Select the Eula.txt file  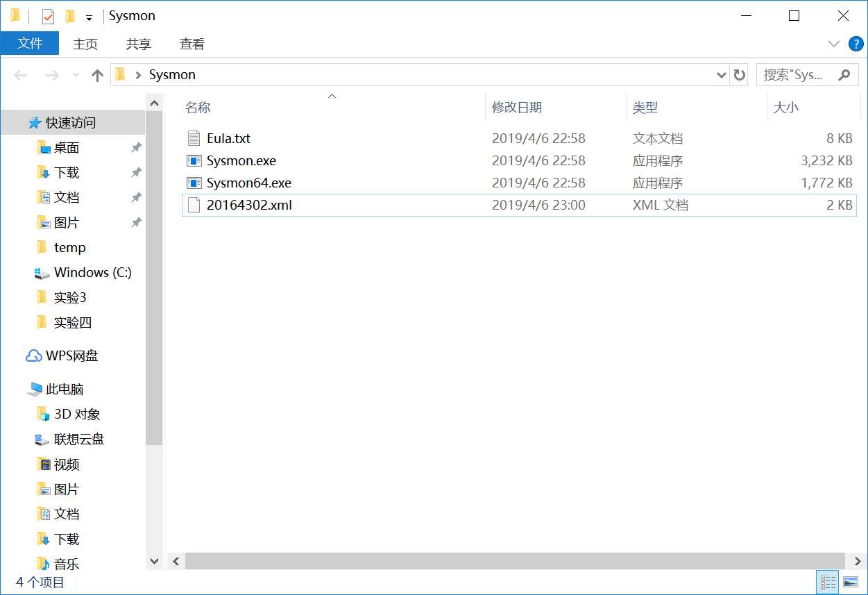pyautogui.click(x=519, y=138)
